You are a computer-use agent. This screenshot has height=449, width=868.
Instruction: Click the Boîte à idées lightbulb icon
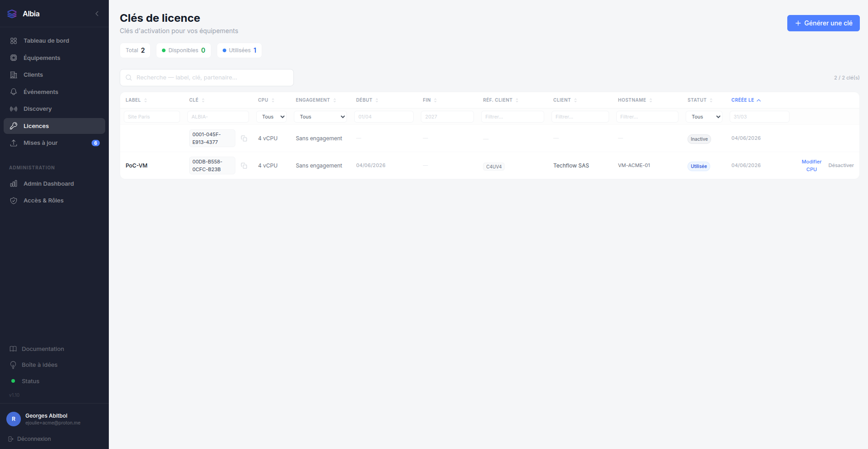(13, 365)
